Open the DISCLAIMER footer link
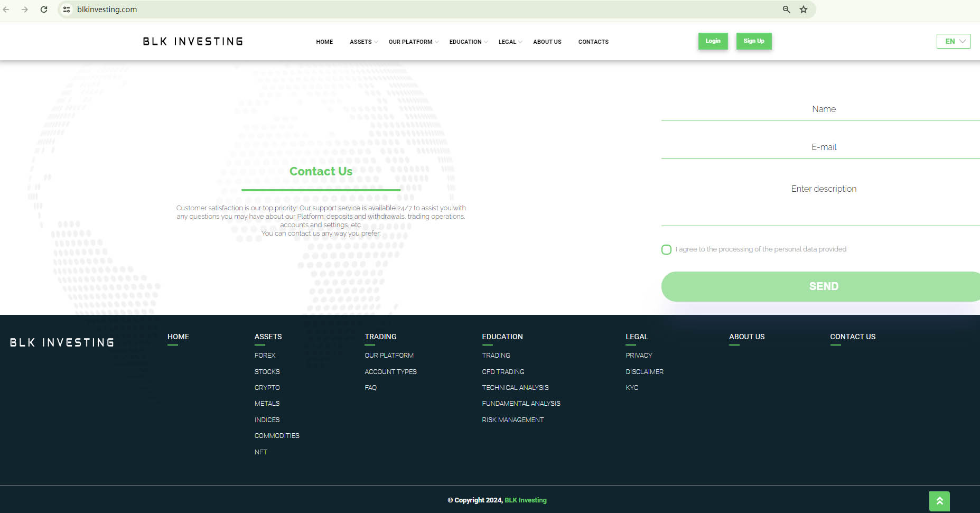 point(645,372)
